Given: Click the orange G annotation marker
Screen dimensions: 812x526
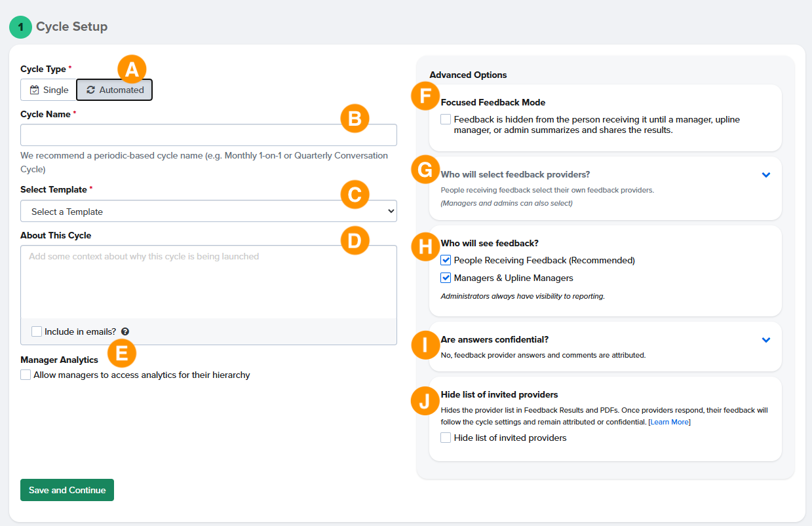Looking at the screenshot, I should [425, 170].
